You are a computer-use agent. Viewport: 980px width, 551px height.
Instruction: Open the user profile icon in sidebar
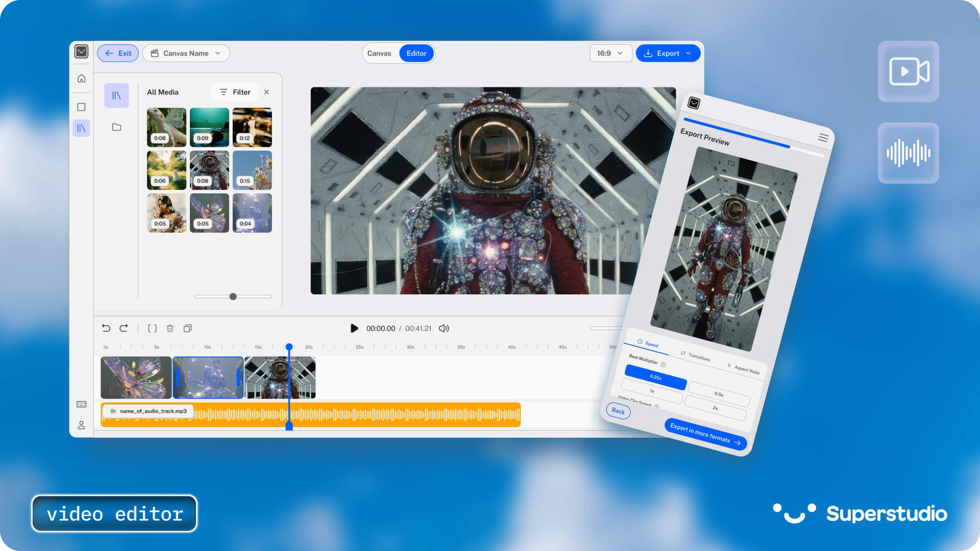(x=81, y=425)
